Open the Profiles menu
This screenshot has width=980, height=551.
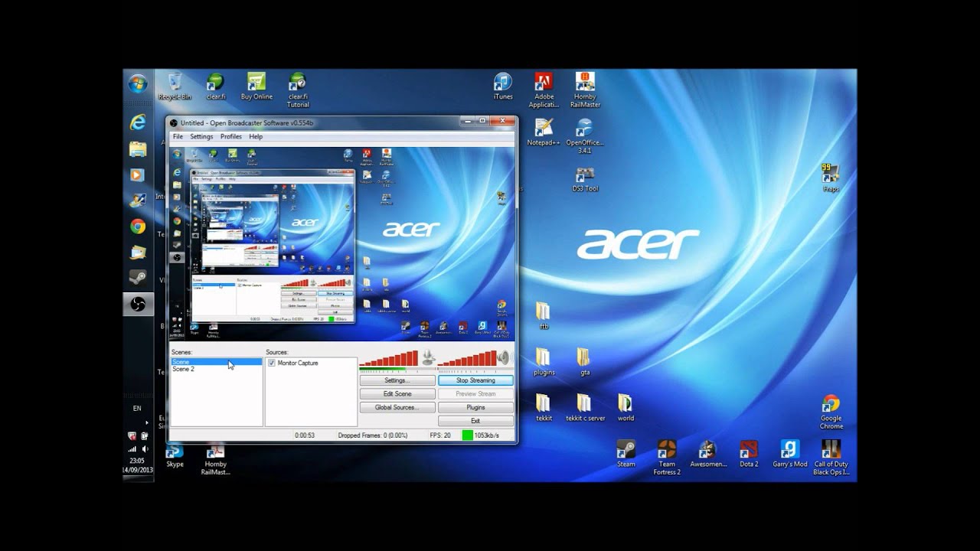[x=231, y=136]
